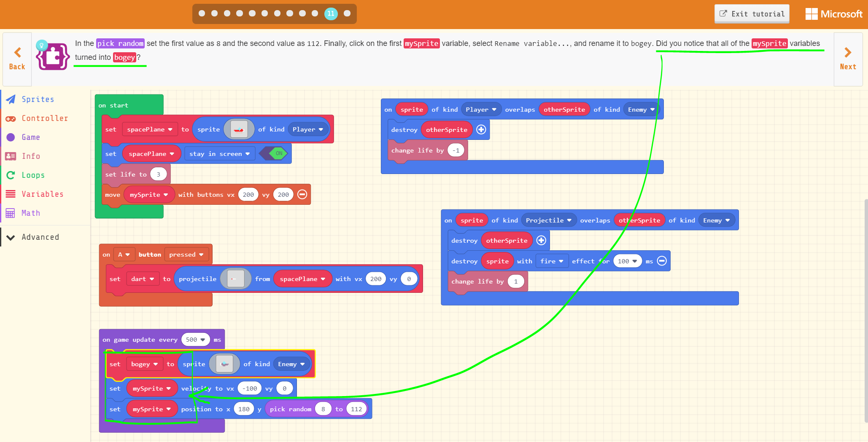868x442 pixels.
Task: Open the stay in screen property dropdown
Action: (219, 154)
